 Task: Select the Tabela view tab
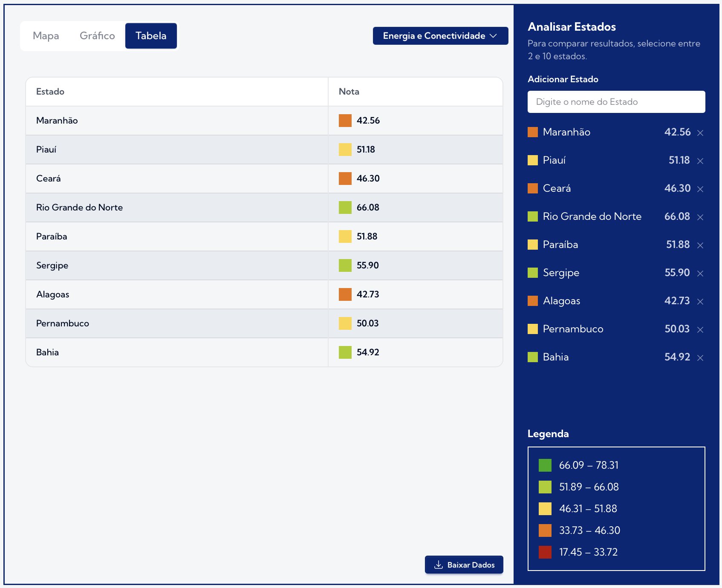[151, 36]
